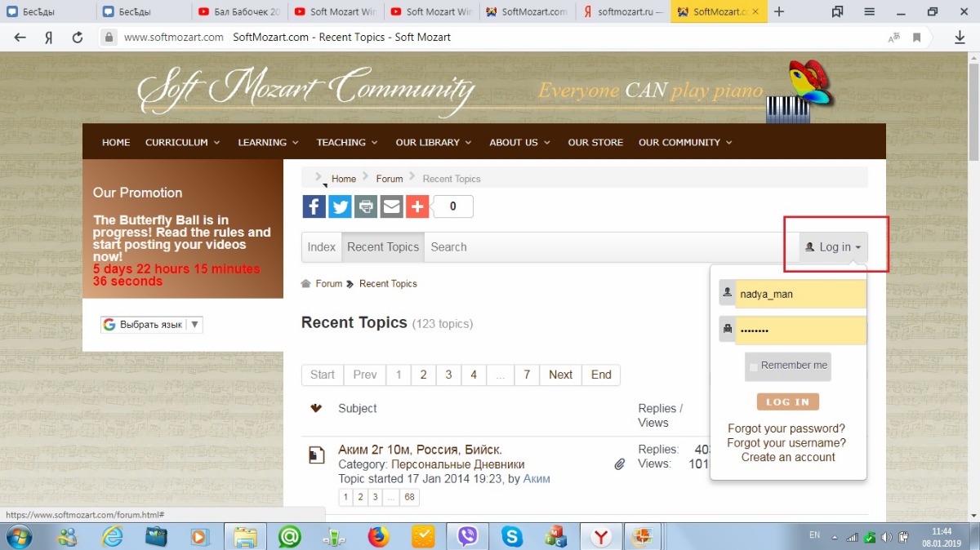Go back with the browser back arrow
Image resolution: width=980 pixels, height=550 pixels.
click(20, 38)
